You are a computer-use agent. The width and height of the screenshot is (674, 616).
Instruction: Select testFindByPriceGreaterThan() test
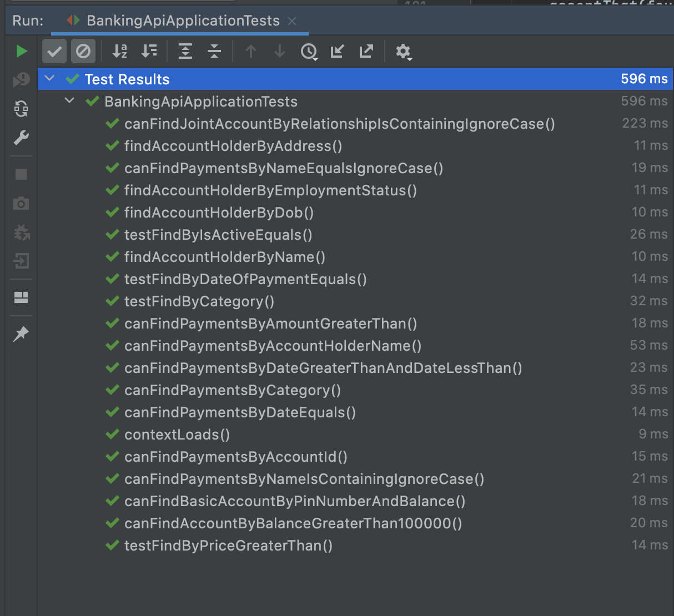click(228, 546)
